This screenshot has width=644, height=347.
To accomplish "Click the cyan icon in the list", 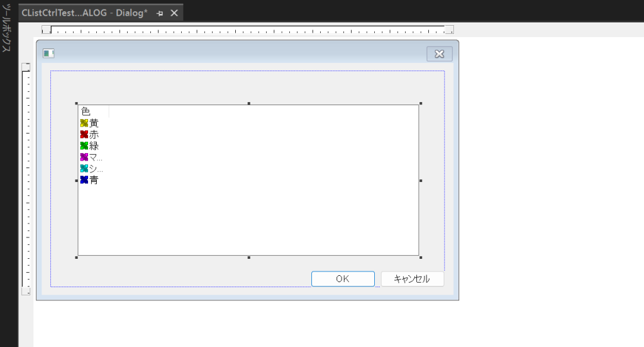I will pyautogui.click(x=84, y=169).
